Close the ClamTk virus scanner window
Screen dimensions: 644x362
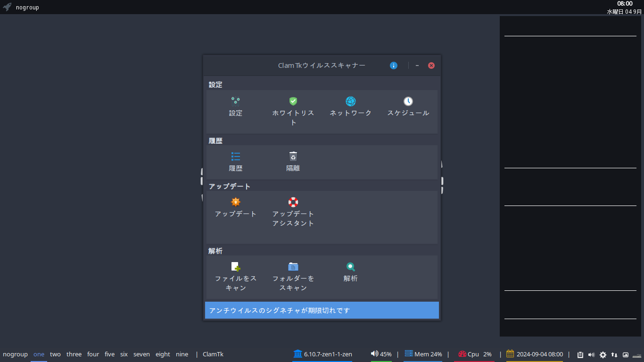(431, 66)
